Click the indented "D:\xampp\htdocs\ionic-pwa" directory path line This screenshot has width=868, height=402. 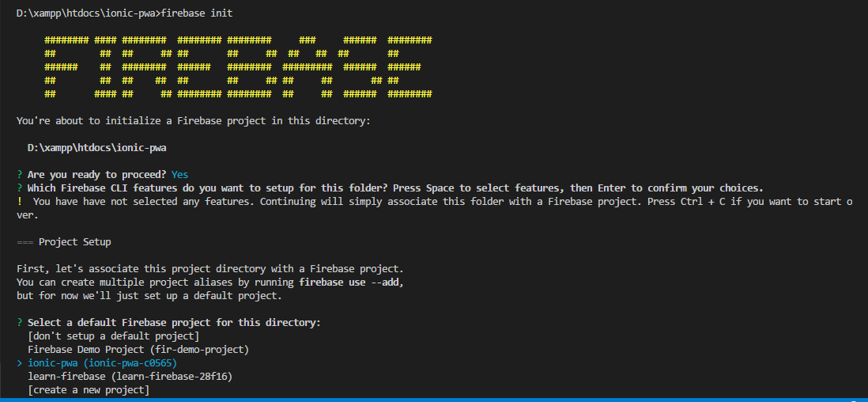(x=97, y=148)
